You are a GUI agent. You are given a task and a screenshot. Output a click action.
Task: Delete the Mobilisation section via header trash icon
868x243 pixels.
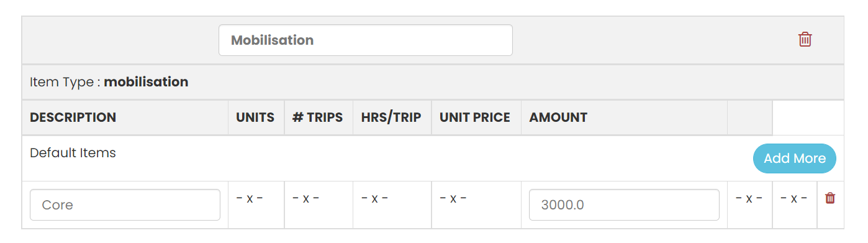[805, 40]
